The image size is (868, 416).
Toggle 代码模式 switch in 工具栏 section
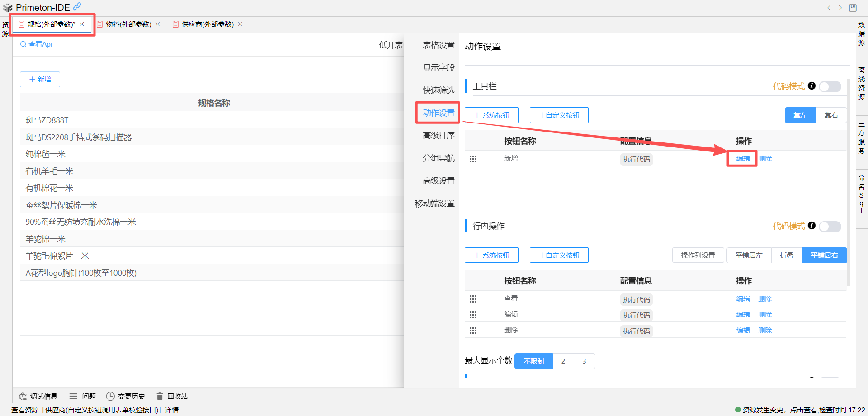click(x=830, y=86)
